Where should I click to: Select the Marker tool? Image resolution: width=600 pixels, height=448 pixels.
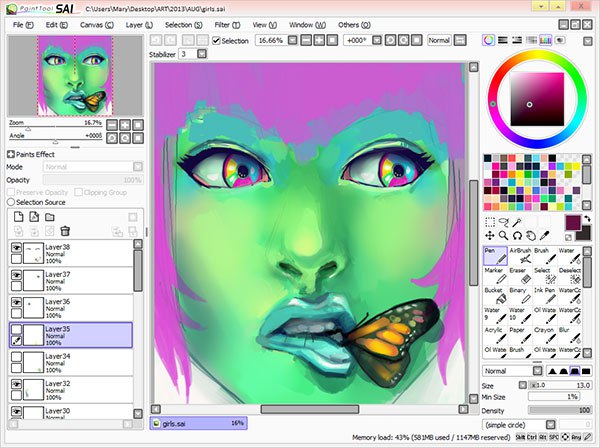pyautogui.click(x=495, y=277)
